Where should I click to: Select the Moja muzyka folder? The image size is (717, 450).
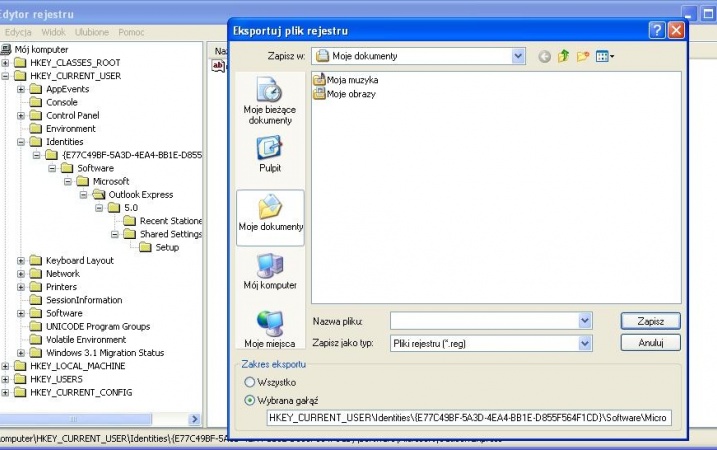coord(346,80)
